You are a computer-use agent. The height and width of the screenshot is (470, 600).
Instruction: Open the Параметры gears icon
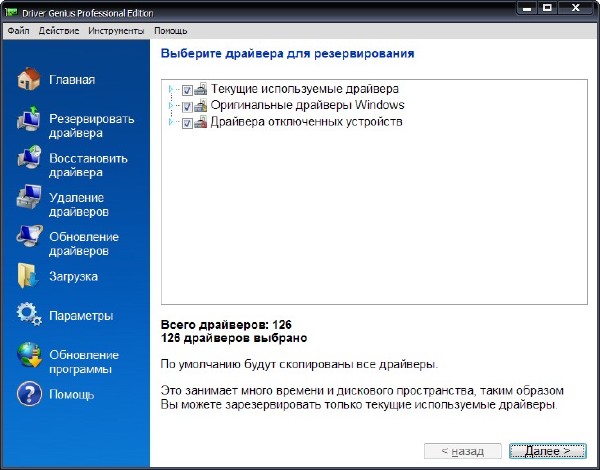pyautogui.click(x=29, y=316)
